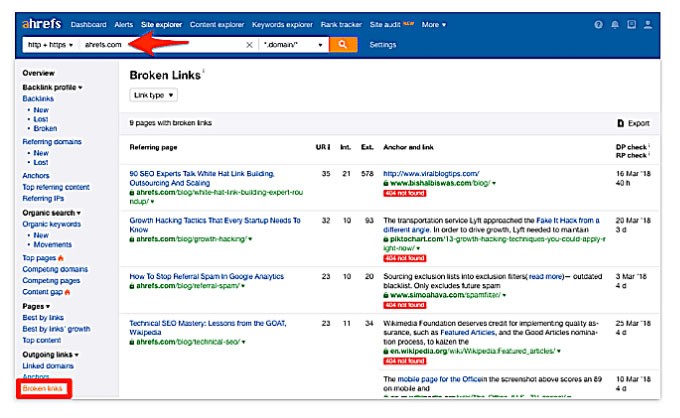The image size is (680, 418).
Task: Go to Dashboard
Action: [88, 25]
